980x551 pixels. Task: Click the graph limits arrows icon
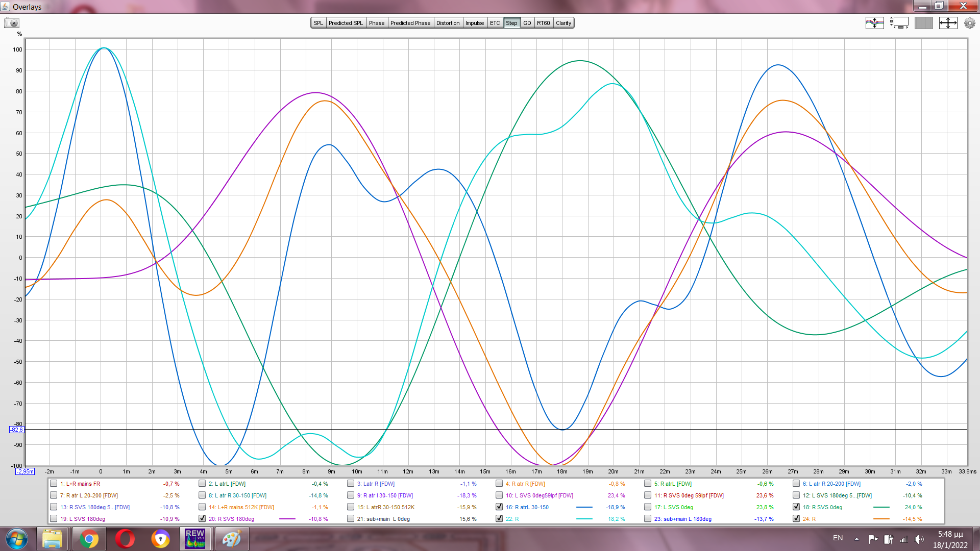[948, 23]
